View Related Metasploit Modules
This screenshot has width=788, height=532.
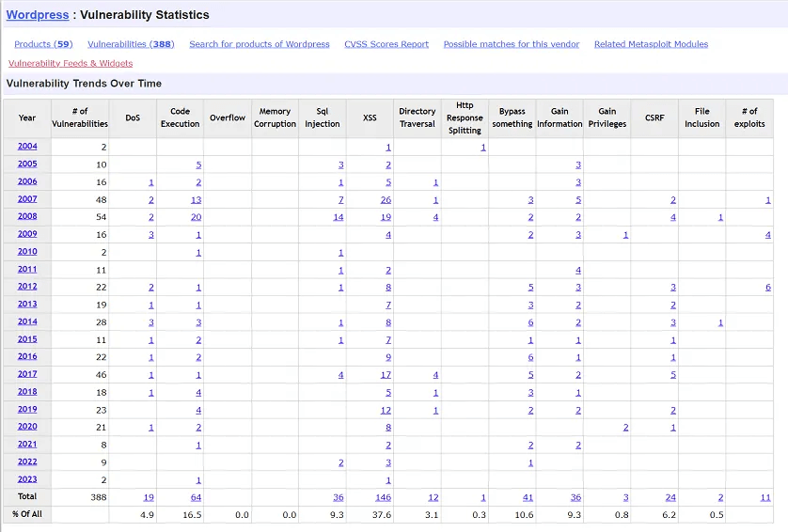[651, 44]
